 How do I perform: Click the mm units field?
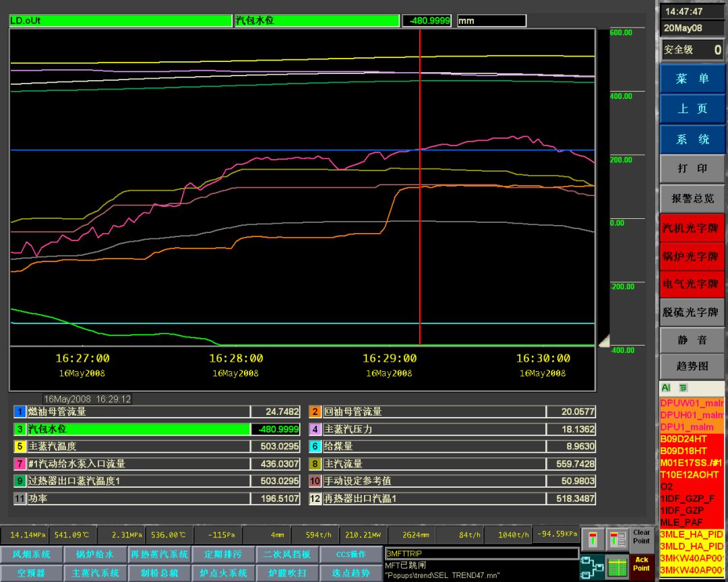[491, 20]
